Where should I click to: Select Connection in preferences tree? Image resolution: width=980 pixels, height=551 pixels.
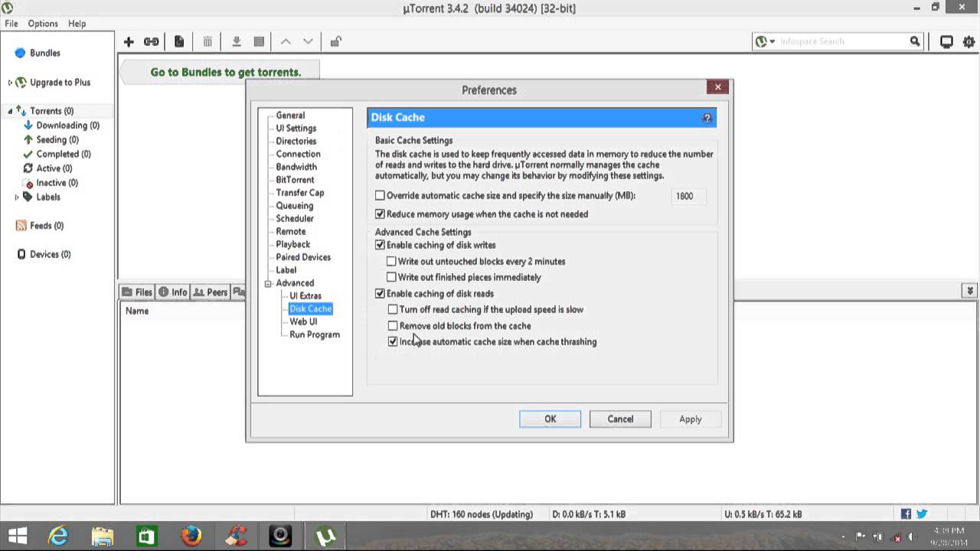click(x=298, y=154)
